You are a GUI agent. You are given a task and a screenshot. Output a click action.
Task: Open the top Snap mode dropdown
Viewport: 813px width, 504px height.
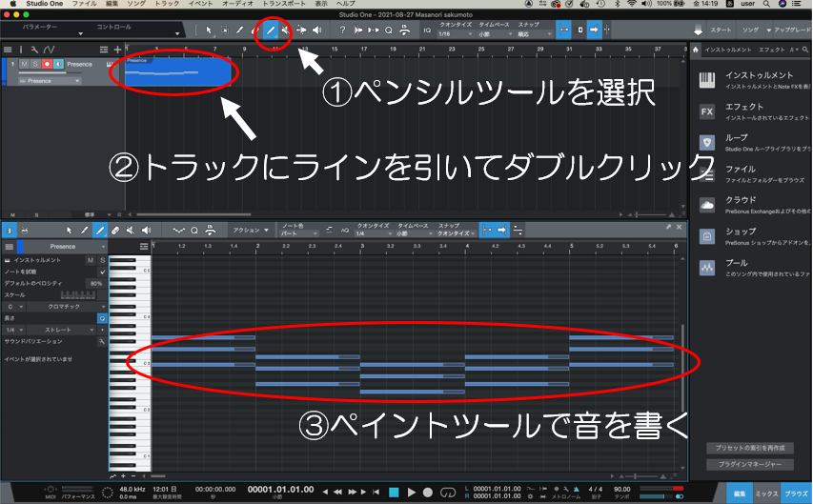pyautogui.click(x=535, y=34)
